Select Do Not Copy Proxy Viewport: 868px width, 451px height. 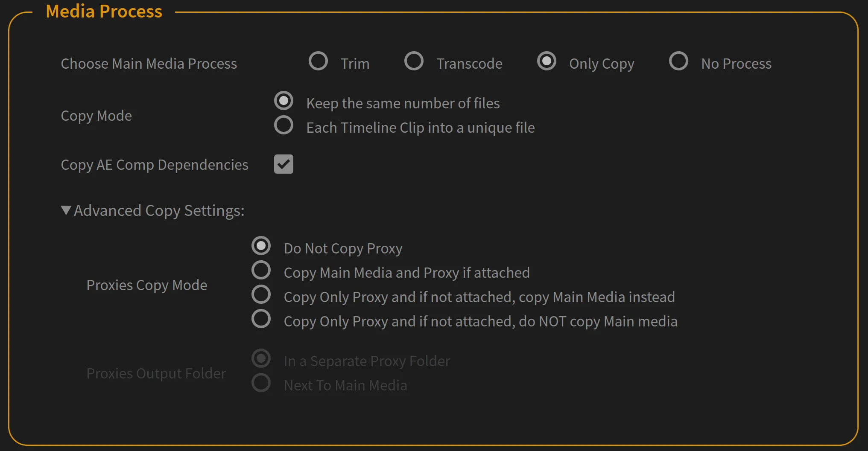tap(261, 246)
